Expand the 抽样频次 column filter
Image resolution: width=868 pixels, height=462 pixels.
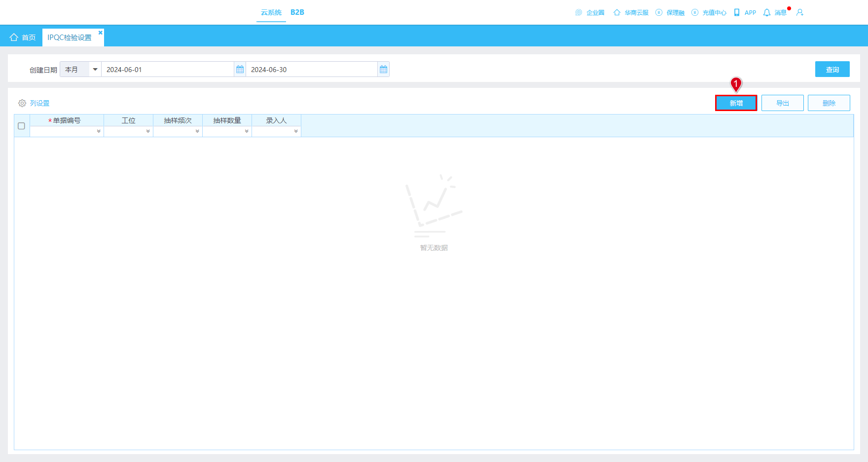197,131
